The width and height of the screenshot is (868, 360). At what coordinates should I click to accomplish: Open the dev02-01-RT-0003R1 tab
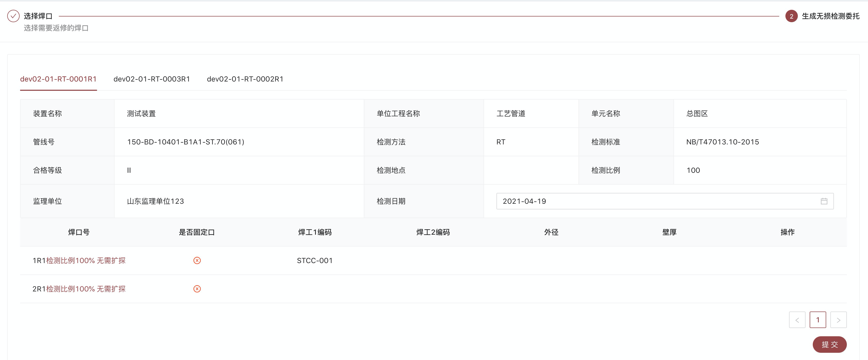pyautogui.click(x=152, y=79)
